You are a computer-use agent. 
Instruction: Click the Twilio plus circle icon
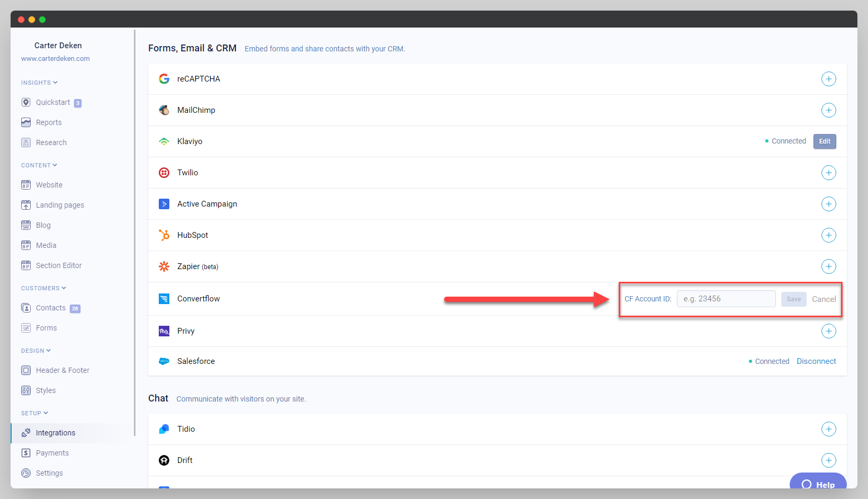tap(828, 173)
